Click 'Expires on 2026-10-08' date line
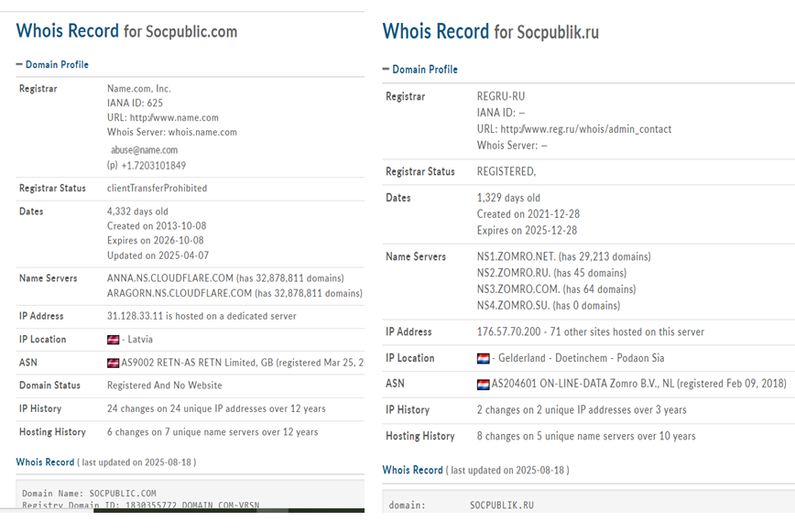 point(155,241)
